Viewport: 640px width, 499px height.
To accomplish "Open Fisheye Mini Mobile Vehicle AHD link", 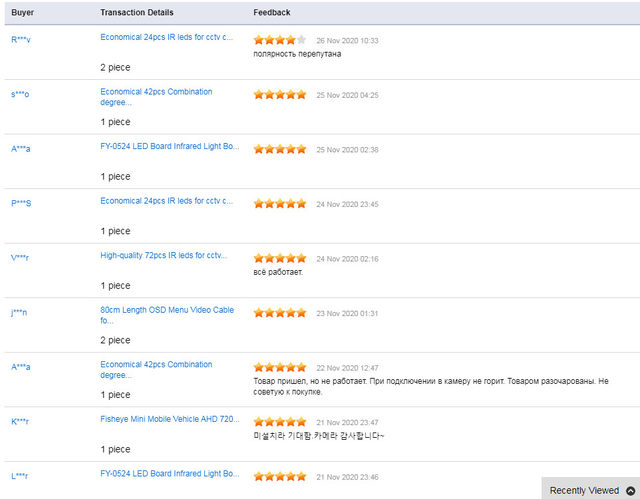I will (x=169, y=419).
